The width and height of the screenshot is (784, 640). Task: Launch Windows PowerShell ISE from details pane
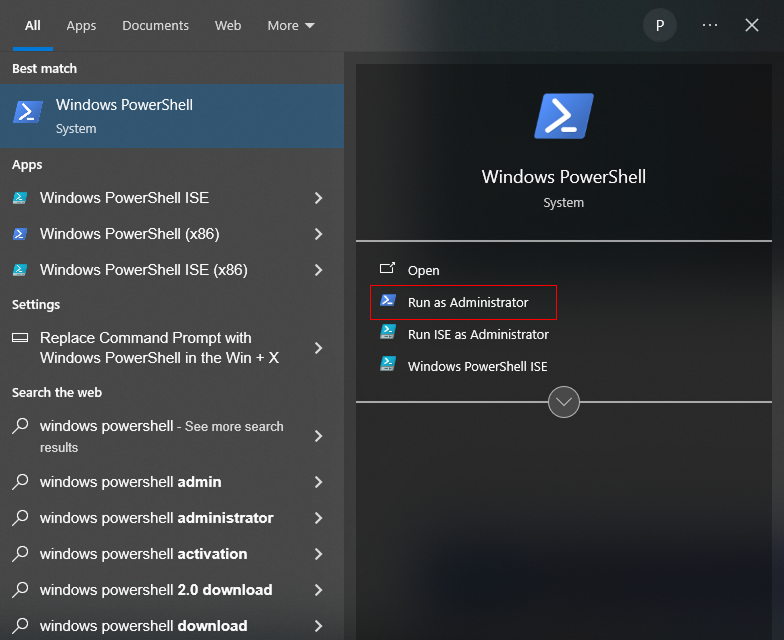pyautogui.click(x=477, y=366)
